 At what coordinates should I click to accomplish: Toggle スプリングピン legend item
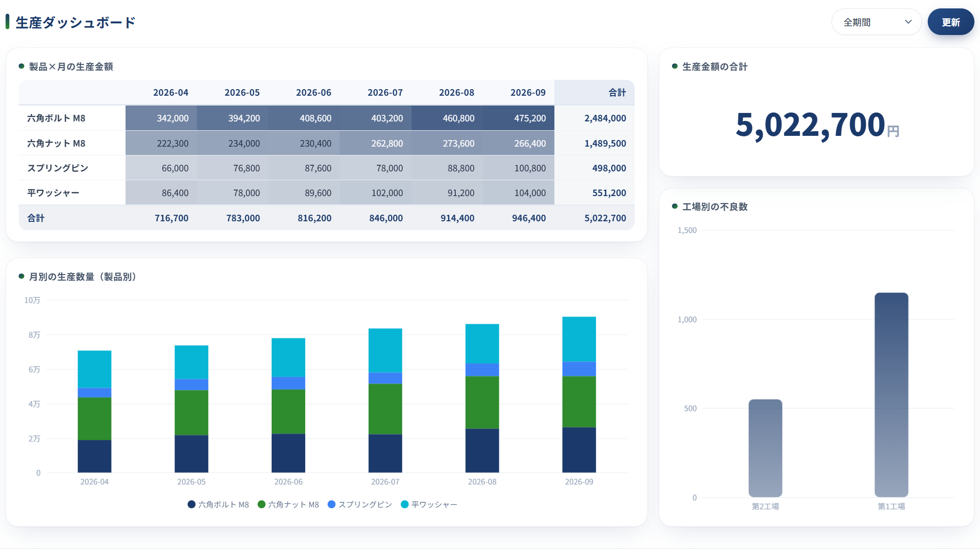[x=360, y=505]
